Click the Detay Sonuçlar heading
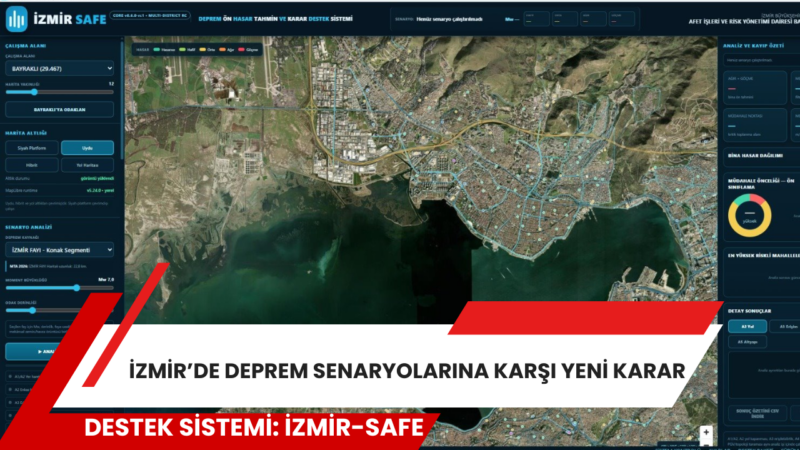Viewport: 800px width, 450px height. tap(749, 311)
